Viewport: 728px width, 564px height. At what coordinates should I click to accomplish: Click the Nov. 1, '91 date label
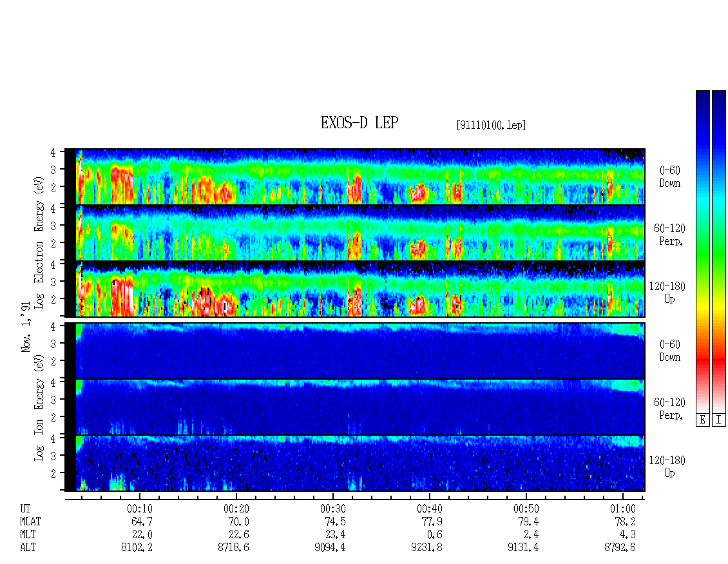[x=26, y=327]
